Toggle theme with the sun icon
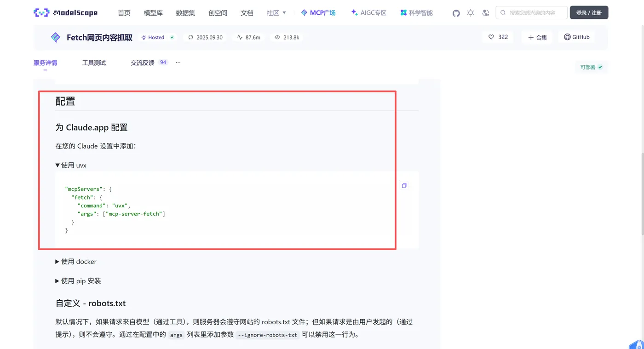 [471, 13]
